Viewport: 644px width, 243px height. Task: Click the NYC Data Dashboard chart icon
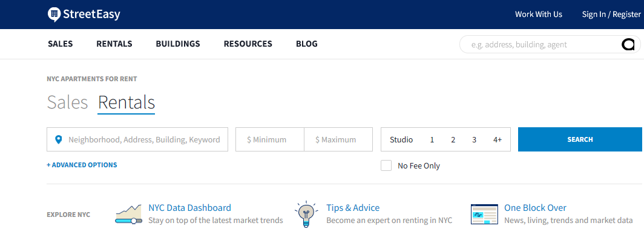tap(128, 215)
